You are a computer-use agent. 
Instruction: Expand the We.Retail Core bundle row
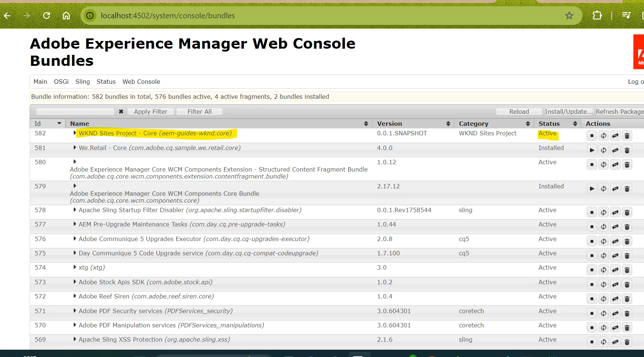tap(75, 147)
